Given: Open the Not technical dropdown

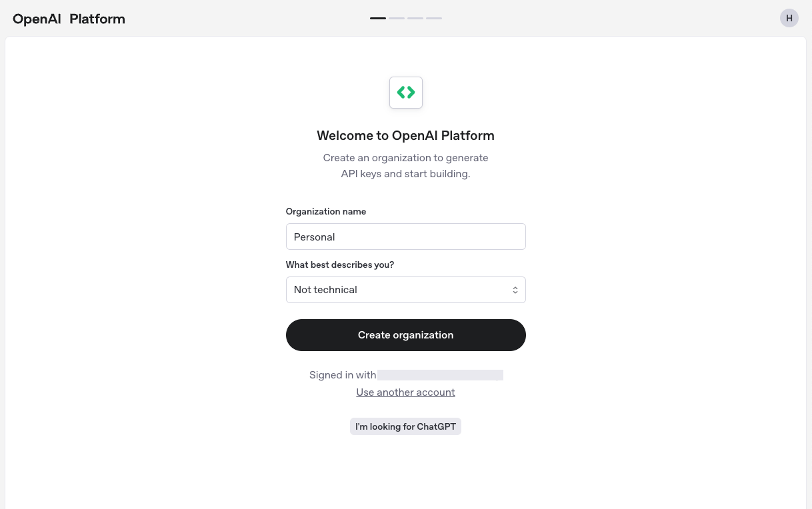Looking at the screenshot, I should [x=406, y=290].
